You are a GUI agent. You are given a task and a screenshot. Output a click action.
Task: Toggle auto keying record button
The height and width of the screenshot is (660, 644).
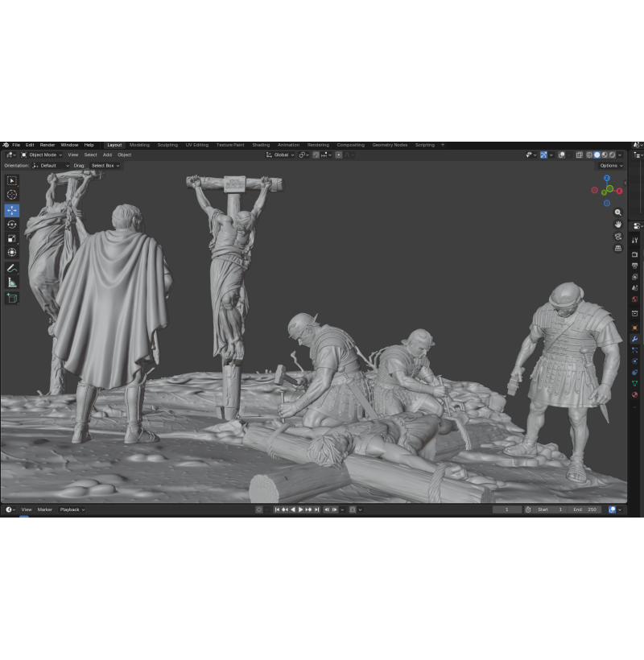coord(259,509)
